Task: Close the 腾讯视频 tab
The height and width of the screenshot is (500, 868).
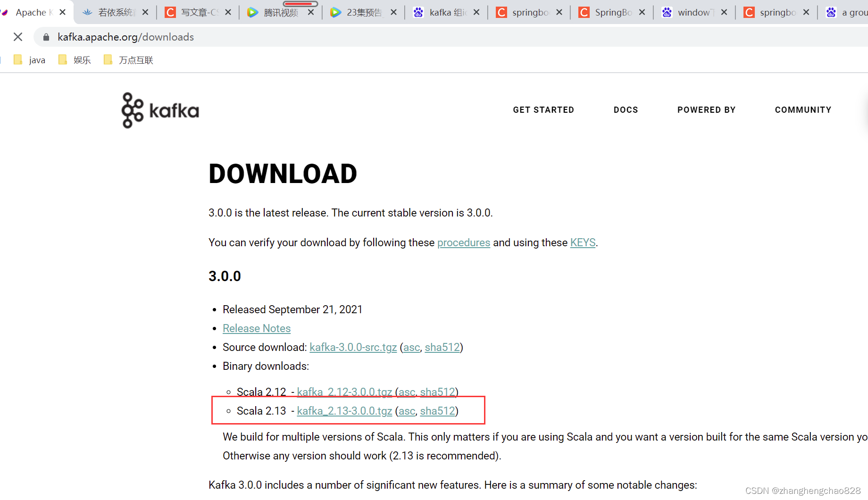Action: (x=311, y=12)
